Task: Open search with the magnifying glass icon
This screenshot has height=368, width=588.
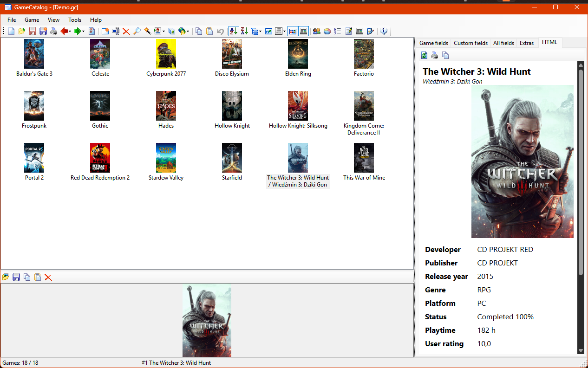Action: (x=137, y=31)
